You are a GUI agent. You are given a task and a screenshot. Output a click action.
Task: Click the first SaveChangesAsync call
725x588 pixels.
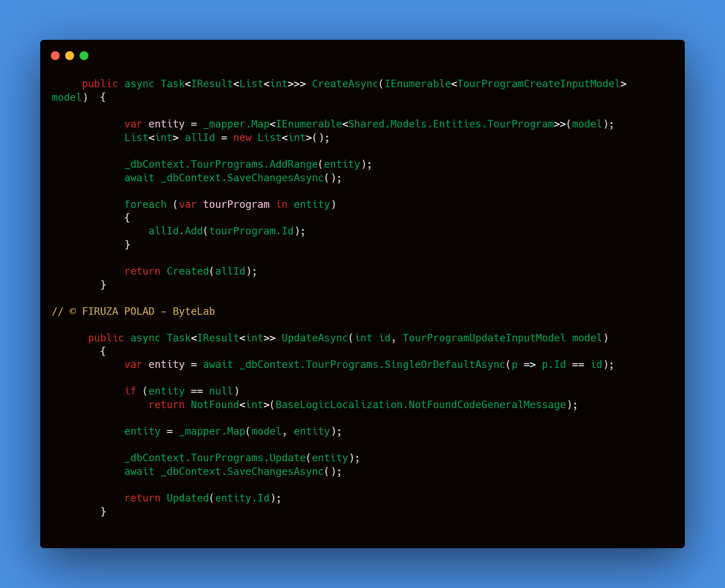(x=275, y=178)
